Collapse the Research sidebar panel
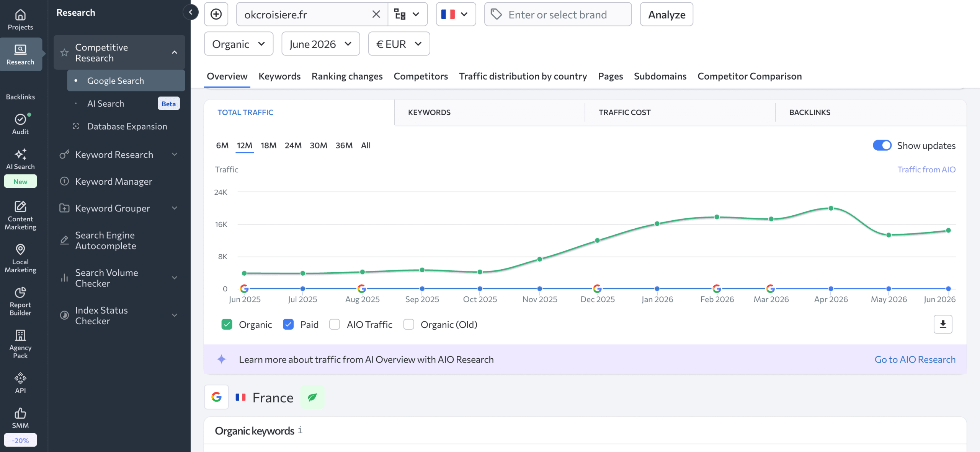980x452 pixels. [191, 12]
